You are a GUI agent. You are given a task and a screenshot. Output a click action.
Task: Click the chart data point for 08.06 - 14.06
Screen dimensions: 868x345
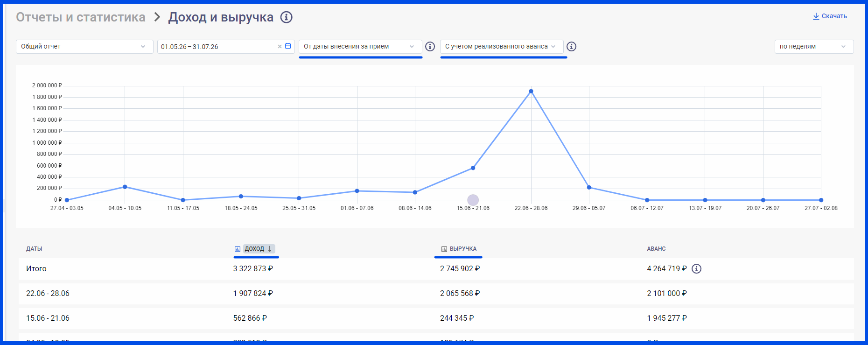(415, 192)
